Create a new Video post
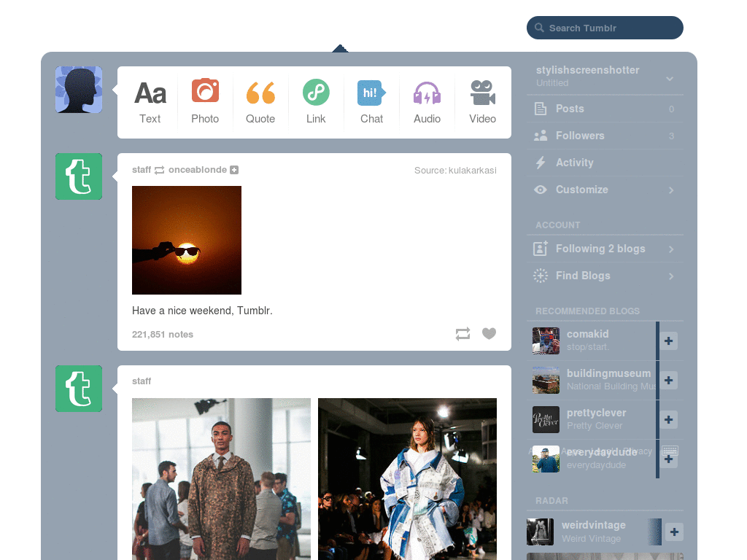Screen dimensions: 747x560 pyautogui.click(x=483, y=102)
